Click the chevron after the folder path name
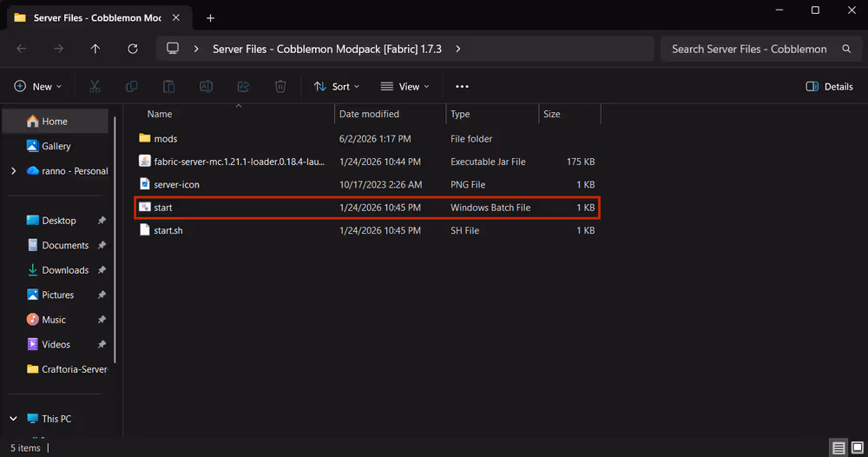868x457 pixels. (457, 49)
